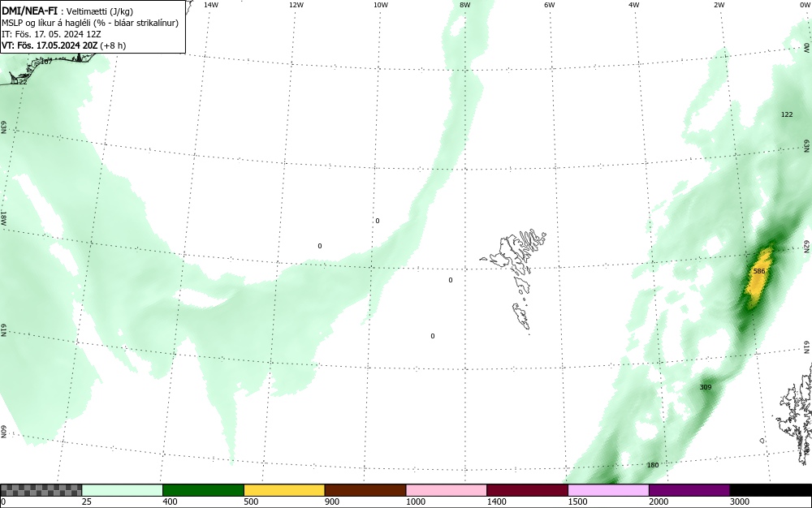This screenshot has width=812, height=508.
Task: Click the brown 900-1000 legend swatch
Action: coord(365,490)
